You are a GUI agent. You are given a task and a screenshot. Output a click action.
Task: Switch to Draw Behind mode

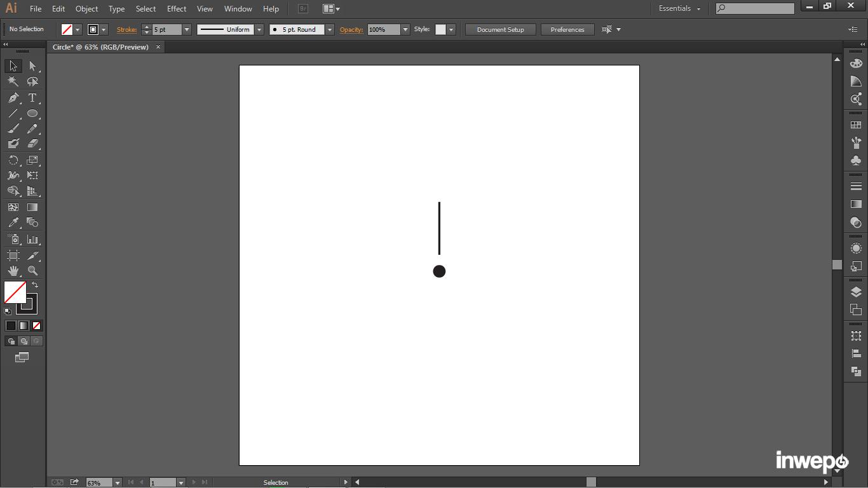24,341
